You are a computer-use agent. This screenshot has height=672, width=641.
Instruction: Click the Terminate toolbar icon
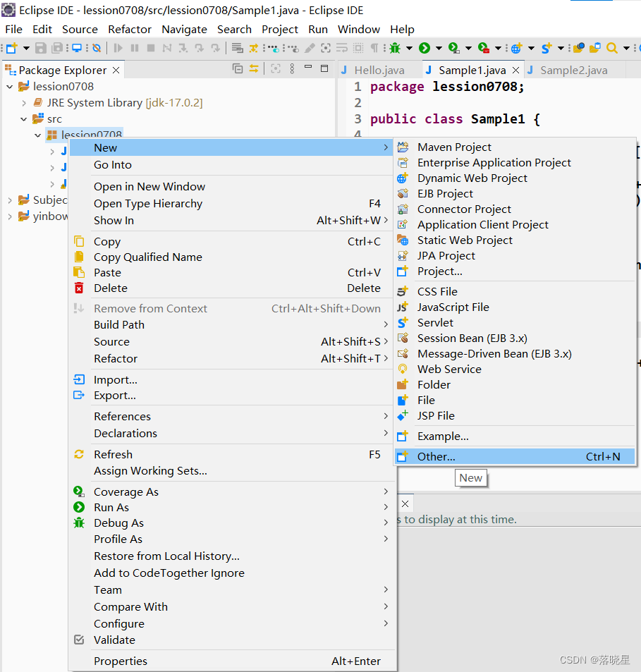[x=151, y=48]
